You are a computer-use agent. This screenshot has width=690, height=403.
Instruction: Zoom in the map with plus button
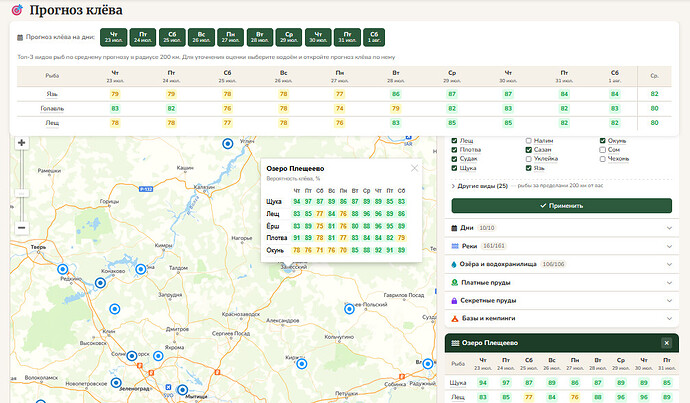[x=21, y=143]
